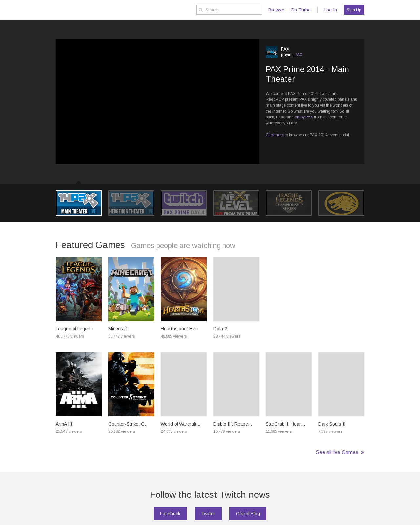Click the 'Diablo III: Reape...' title text
This screenshot has height=525, width=420.
(233, 424)
